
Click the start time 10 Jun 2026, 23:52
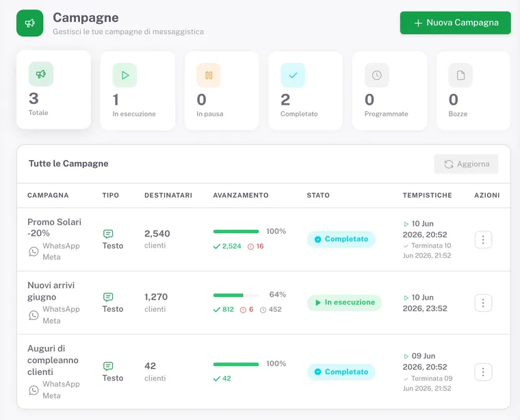(x=425, y=303)
